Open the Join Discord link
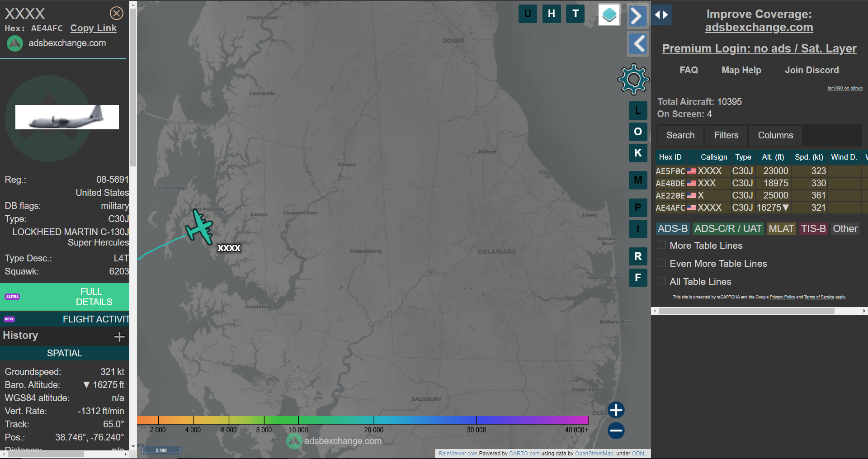This screenshot has width=868, height=459. (x=812, y=70)
